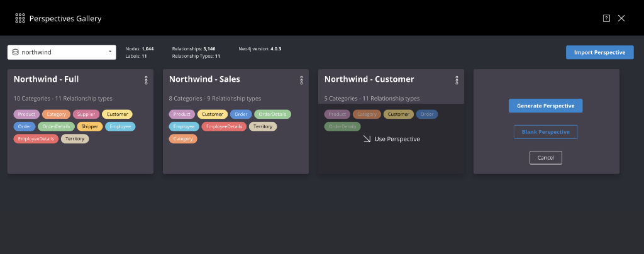
Task: Select the Northwind - Full card title
Action: coord(46,79)
